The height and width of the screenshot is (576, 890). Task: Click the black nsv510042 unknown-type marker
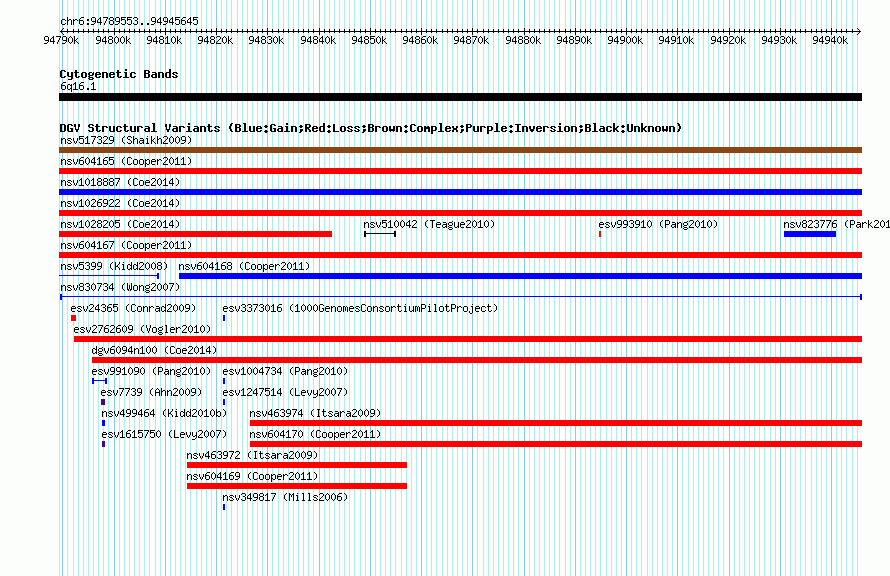pyautogui.click(x=380, y=234)
